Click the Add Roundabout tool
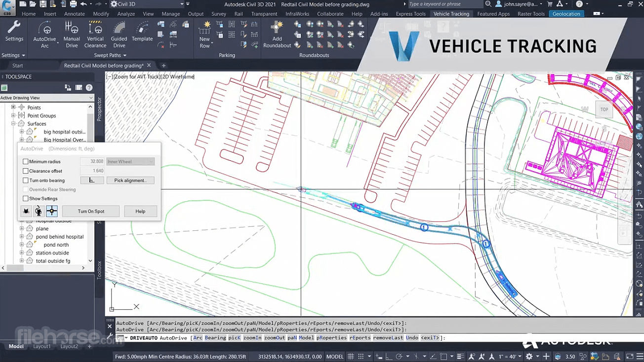This screenshot has width=644, height=362. [x=277, y=35]
